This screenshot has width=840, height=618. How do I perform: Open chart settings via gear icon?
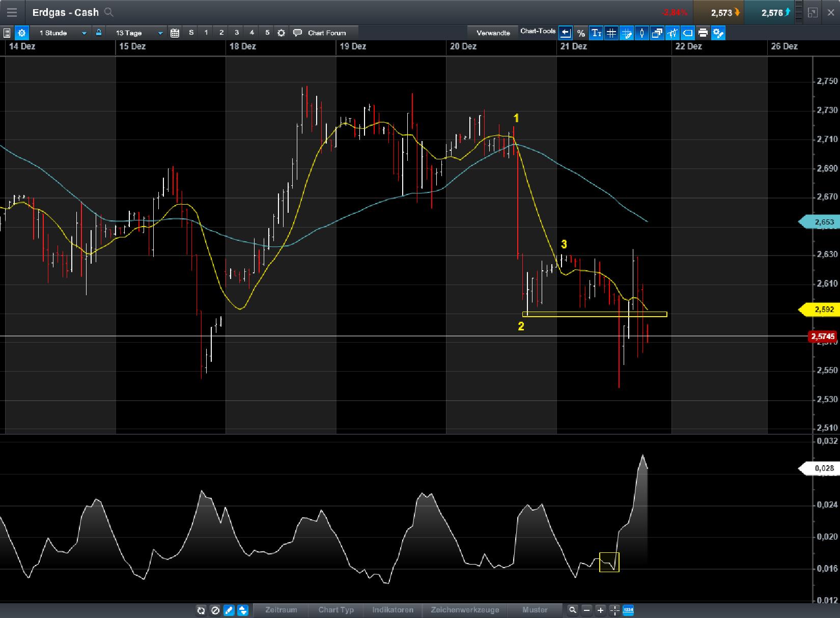21,33
